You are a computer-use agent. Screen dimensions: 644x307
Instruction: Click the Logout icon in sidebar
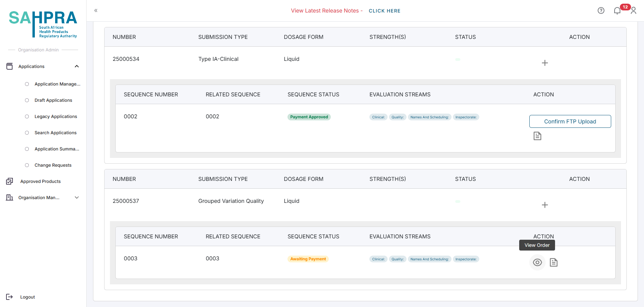[x=9, y=297]
